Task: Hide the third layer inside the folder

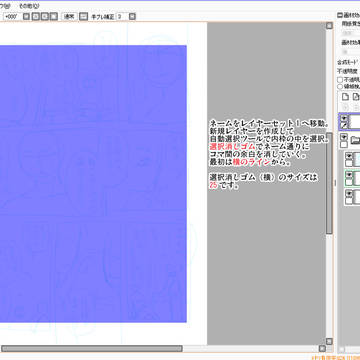Action: [349, 193]
